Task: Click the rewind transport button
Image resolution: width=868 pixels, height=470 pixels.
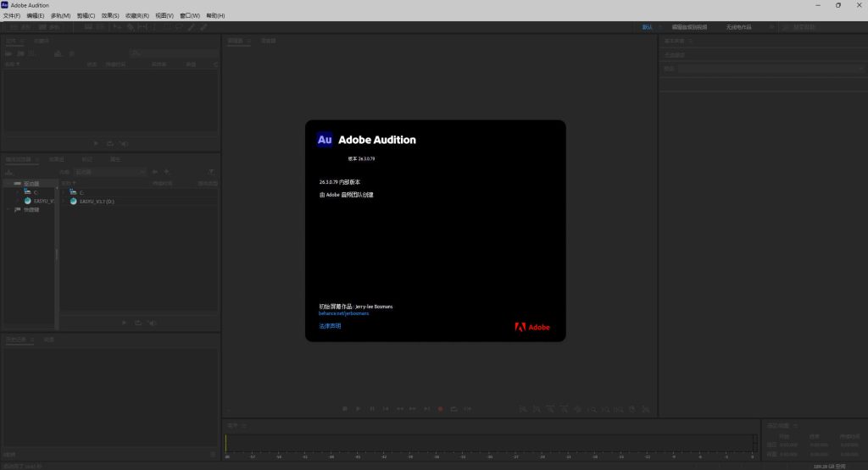Action: point(400,409)
